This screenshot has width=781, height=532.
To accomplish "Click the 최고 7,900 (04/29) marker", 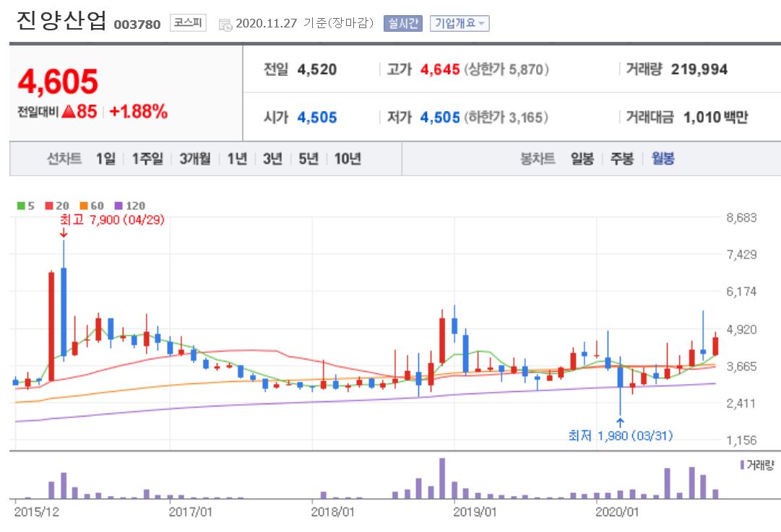I will [x=112, y=219].
